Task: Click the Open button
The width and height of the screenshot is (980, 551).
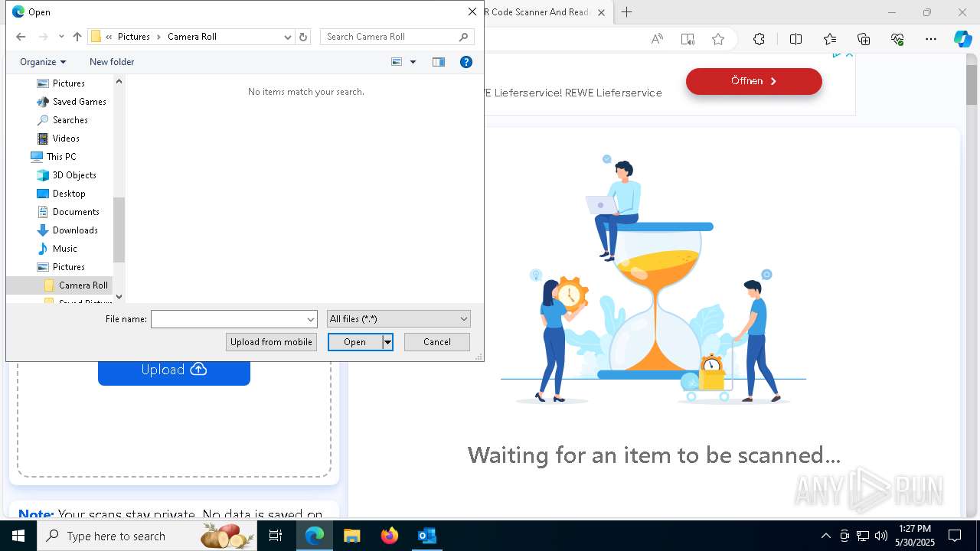Action: [354, 342]
